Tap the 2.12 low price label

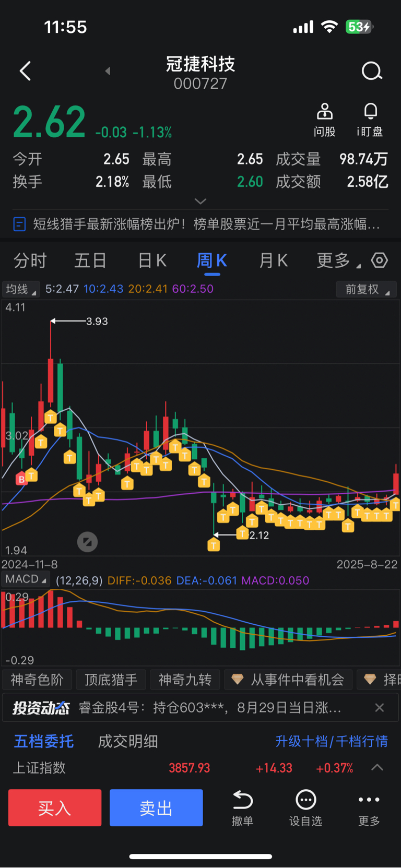[259, 535]
